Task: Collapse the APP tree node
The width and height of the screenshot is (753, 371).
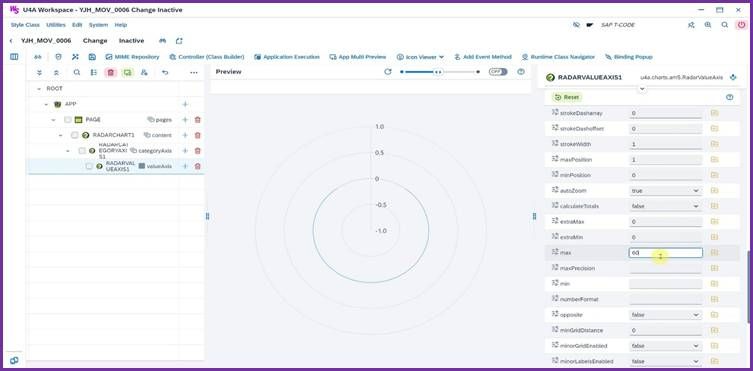Action: point(46,104)
